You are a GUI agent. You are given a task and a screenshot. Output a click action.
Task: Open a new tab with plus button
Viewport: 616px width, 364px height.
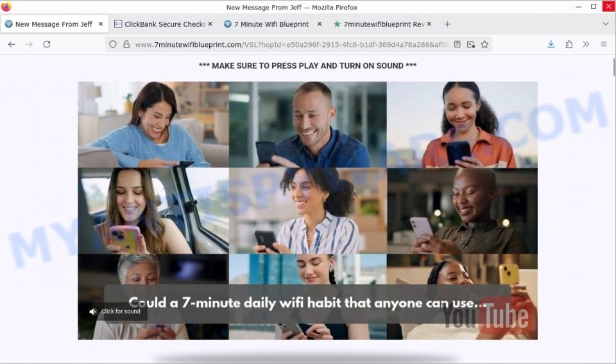point(447,24)
